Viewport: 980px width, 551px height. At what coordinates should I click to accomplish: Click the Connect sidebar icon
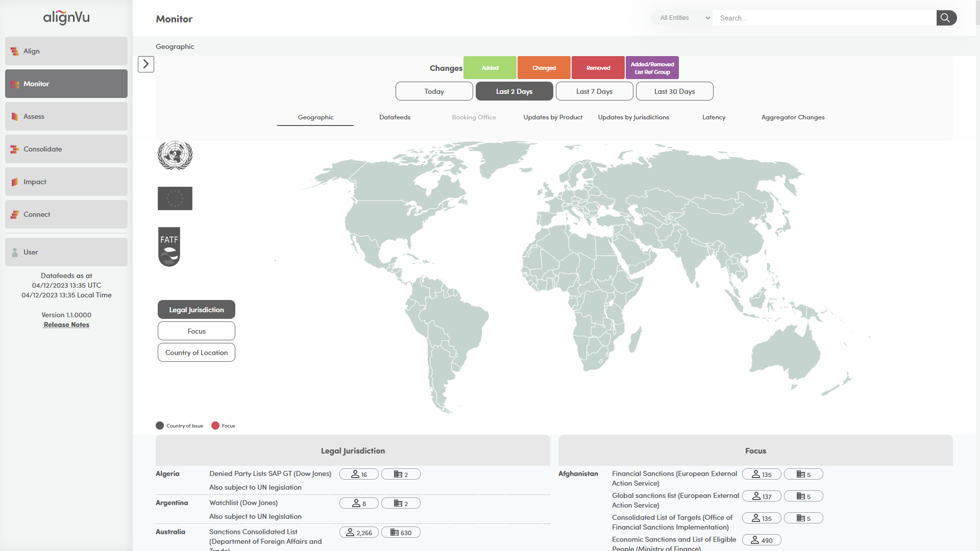click(x=15, y=215)
